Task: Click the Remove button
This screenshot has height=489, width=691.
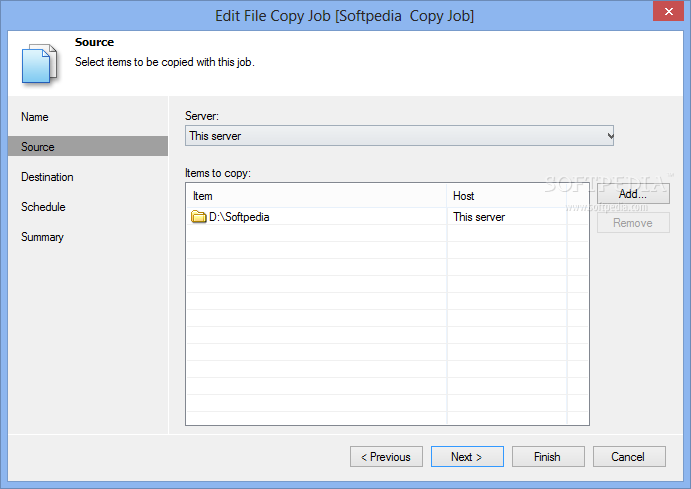Action: coord(633,223)
